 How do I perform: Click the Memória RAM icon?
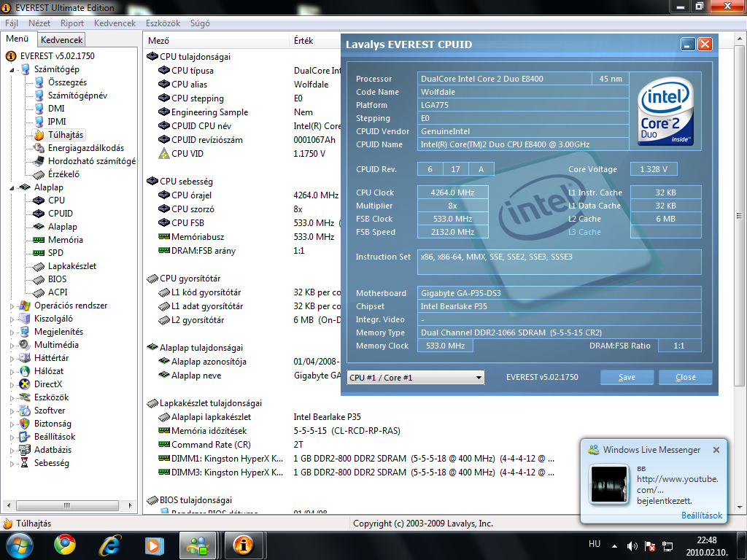point(39,240)
